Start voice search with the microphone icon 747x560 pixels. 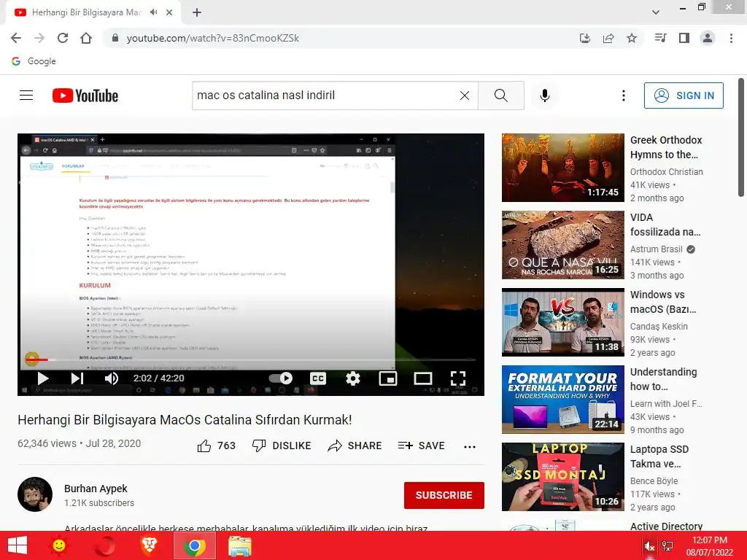pos(544,96)
